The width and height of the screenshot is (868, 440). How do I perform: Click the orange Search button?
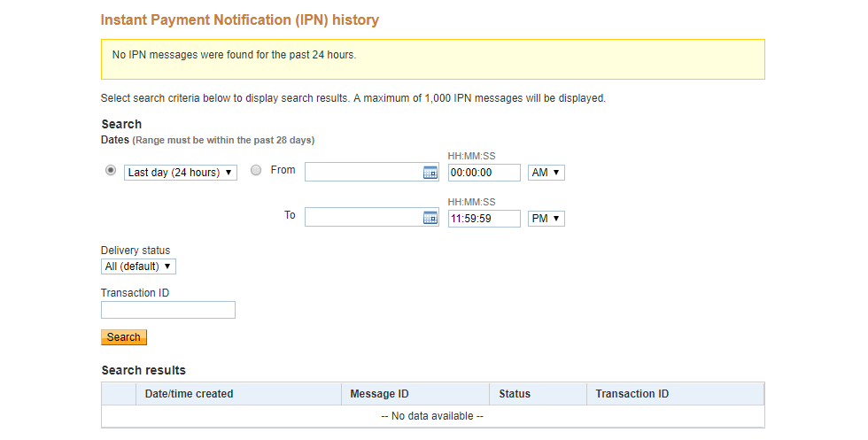(124, 337)
